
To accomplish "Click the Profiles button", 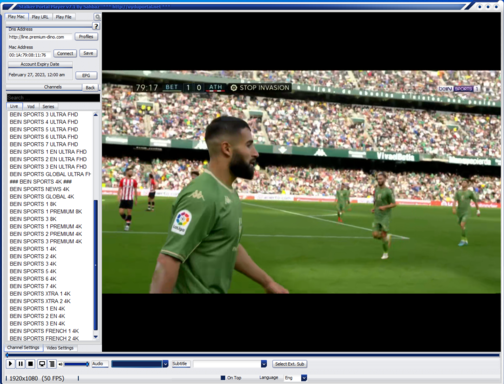I will [86, 37].
